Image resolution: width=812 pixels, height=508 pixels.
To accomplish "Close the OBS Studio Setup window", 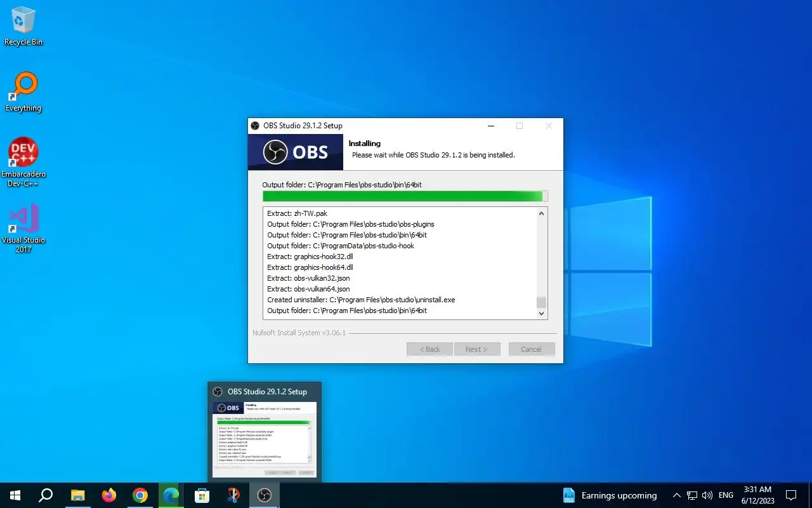I will [x=549, y=126].
